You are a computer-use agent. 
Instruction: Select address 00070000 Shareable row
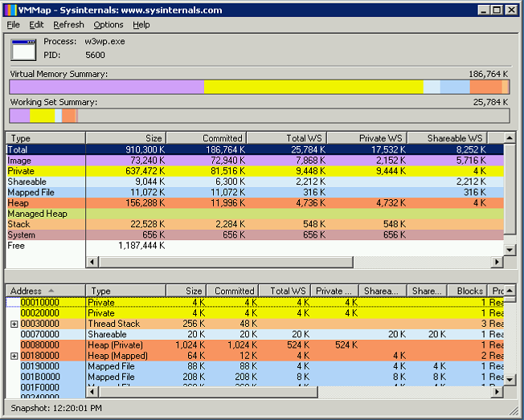click(255, 335)
